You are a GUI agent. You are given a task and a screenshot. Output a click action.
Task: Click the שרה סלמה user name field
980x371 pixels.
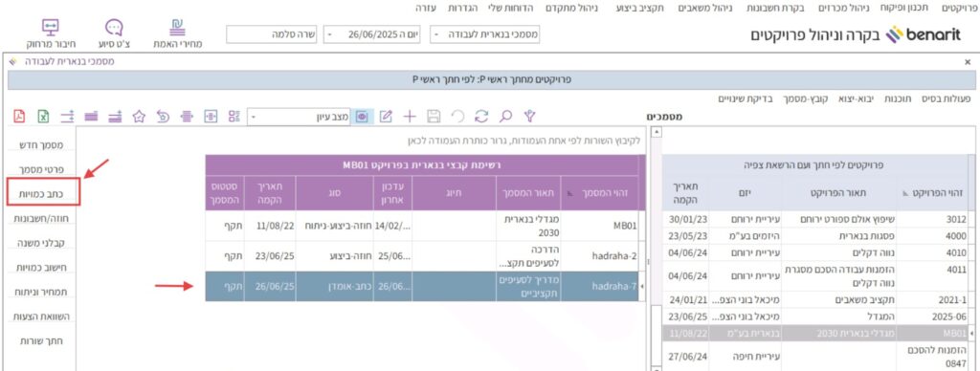pyautogui.click(x=273, y=34)
